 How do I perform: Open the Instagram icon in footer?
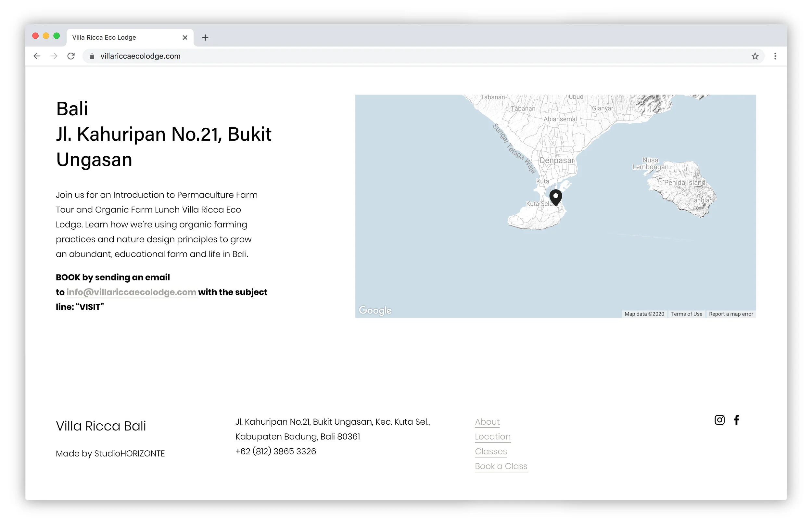(719, 420)
